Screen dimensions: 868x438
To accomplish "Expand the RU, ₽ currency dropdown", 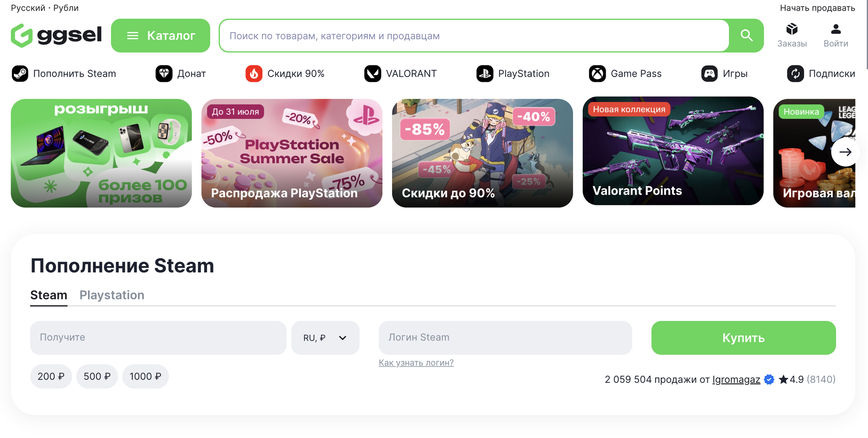I will coord(325,338).
